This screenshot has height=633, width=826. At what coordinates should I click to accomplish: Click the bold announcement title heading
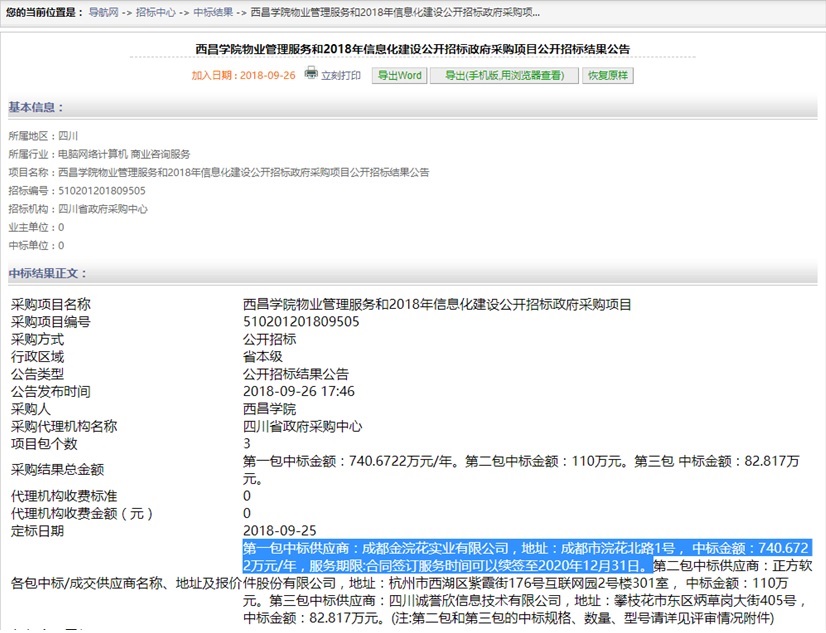tap(412, 49)
